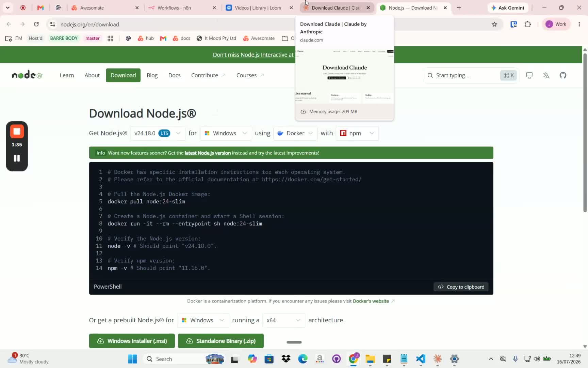Open GitHub Desktop from the taskbar

(337, 359)
